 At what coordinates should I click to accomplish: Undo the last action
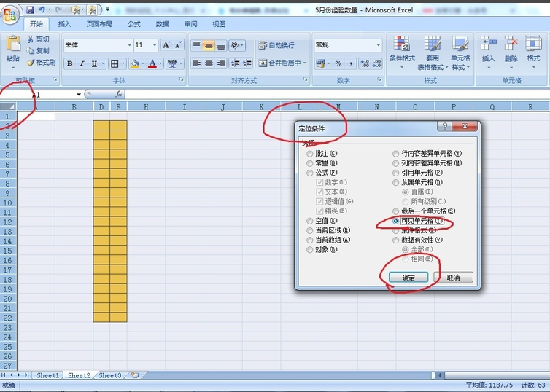[x=42, y=9]
